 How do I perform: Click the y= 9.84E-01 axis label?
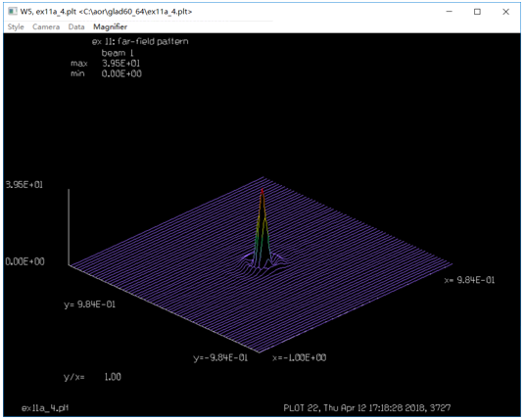90,304
